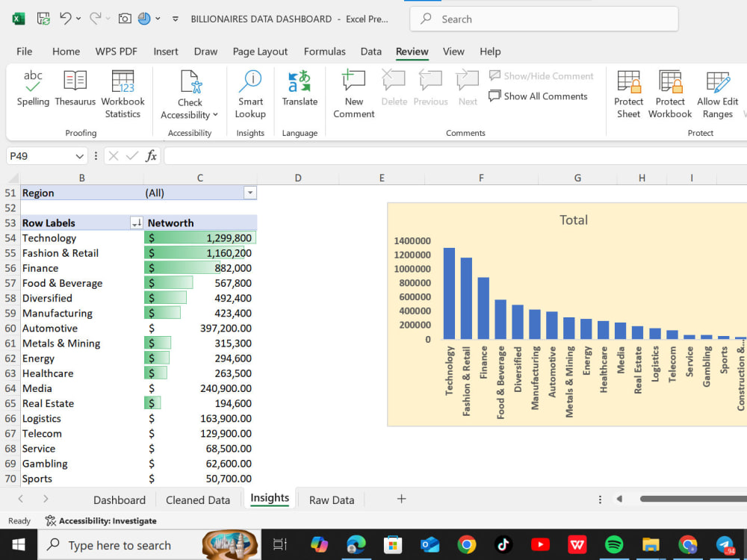Open Accessibility: Investigate in status bar
Screen dimensions: 747x560
101,520
